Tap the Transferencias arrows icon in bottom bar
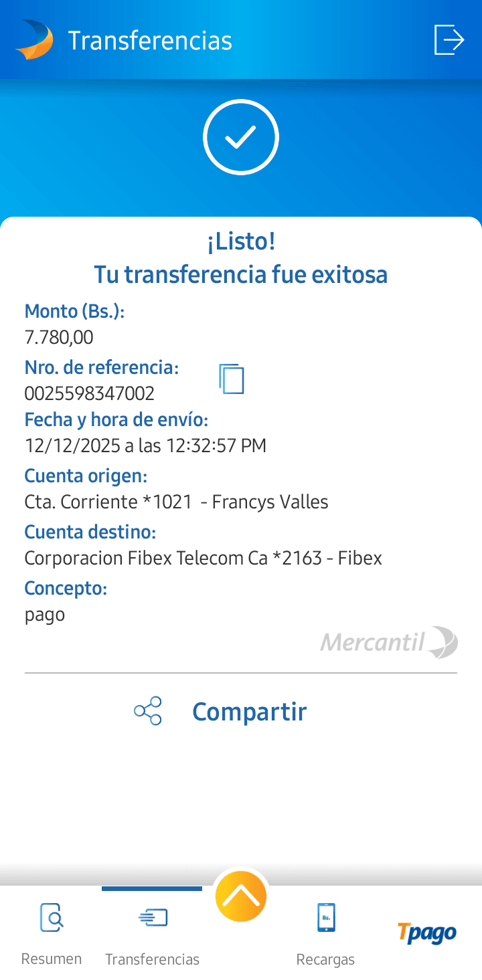Viewport: 482px width, 980px height. coord(153,917)
